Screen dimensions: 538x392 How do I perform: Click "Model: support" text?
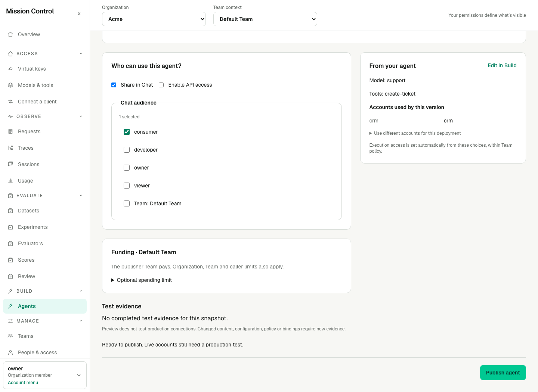pyautogui.click(x=387, y=80)
